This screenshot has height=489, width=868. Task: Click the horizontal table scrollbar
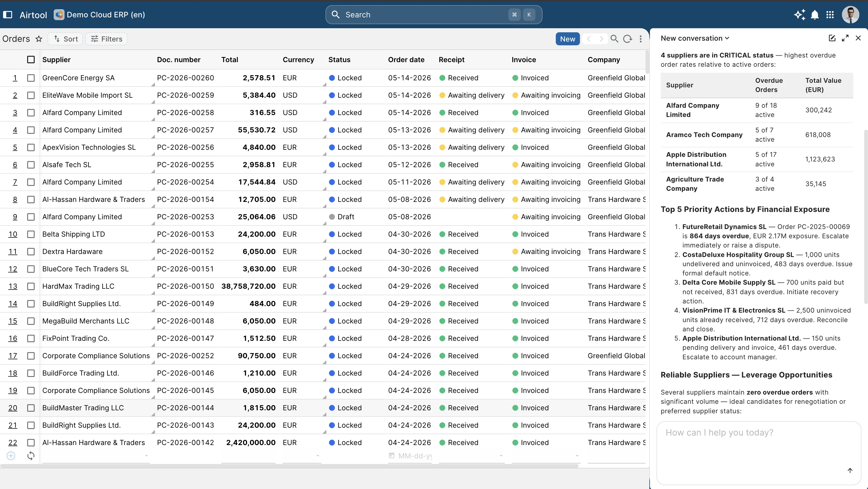coord(289,466)
